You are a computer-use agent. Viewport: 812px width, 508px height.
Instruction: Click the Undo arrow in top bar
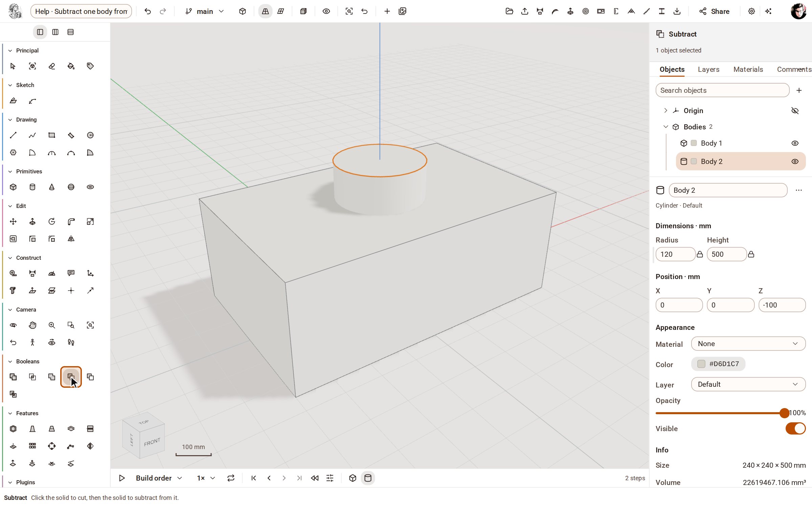pos(148,11)
